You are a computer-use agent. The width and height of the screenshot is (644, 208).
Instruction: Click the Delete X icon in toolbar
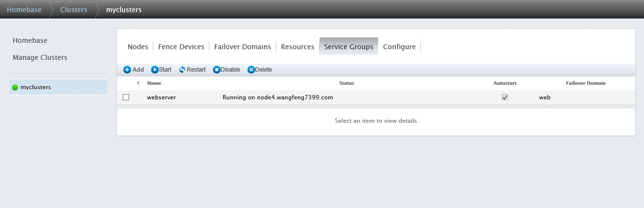click(x=251, y=70)
